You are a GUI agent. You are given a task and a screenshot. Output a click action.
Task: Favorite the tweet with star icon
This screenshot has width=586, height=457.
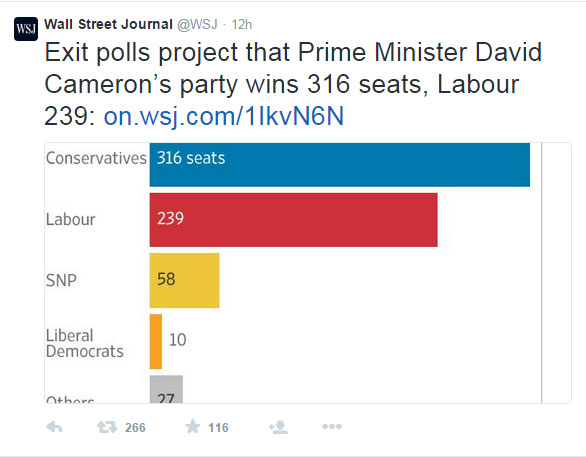tap(193, 426)
